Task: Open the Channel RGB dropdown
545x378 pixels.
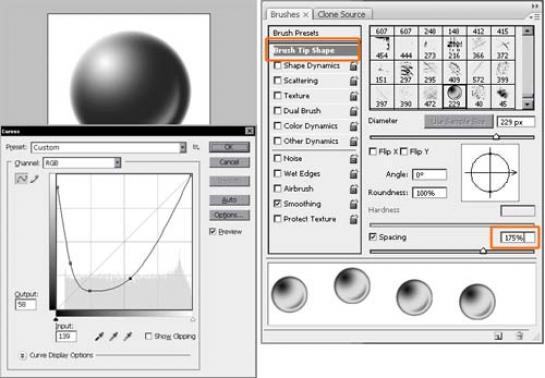Action: (x=82, y=163)
